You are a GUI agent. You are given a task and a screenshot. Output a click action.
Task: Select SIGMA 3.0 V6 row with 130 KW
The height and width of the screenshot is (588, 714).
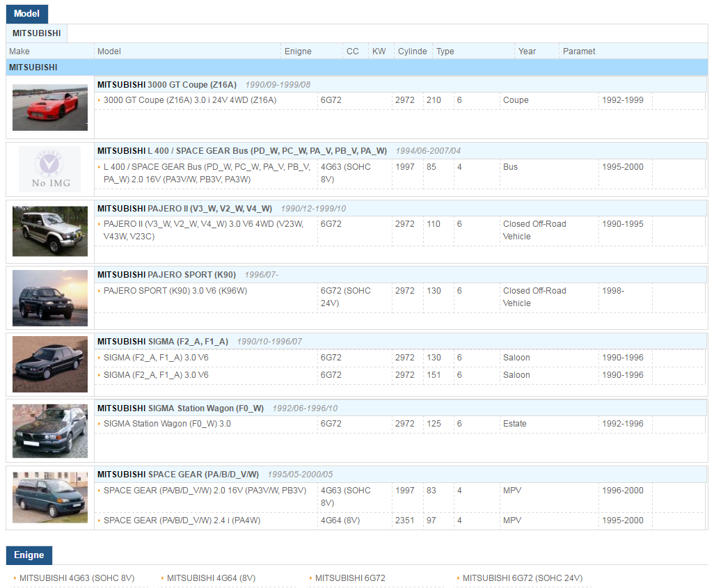pyautogui.click(x=400, y=358)
